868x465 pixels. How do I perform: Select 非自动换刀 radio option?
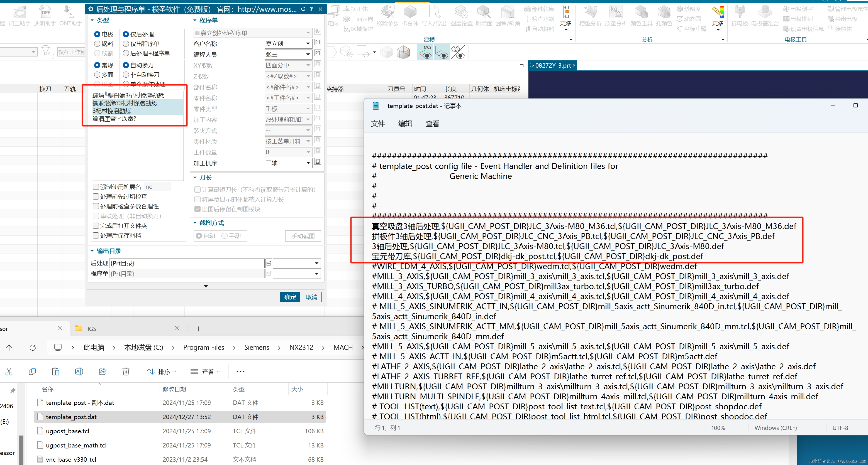[126, 75]
